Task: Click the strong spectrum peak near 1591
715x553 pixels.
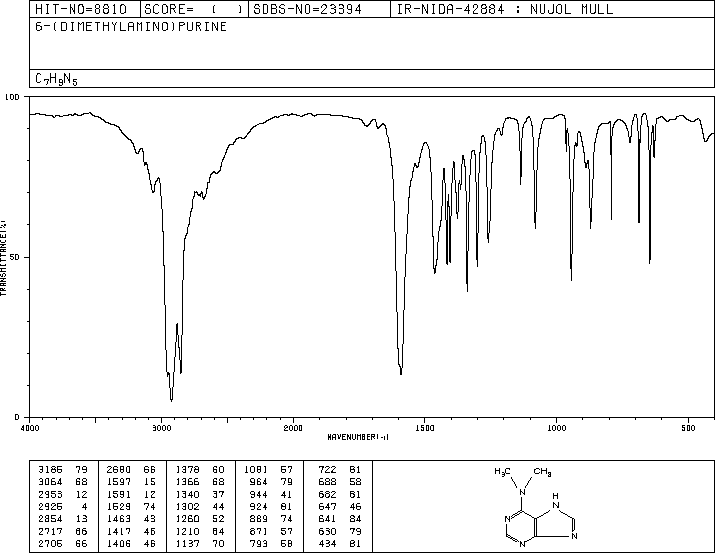Action: pyautogui.click(x=401, y=373)
